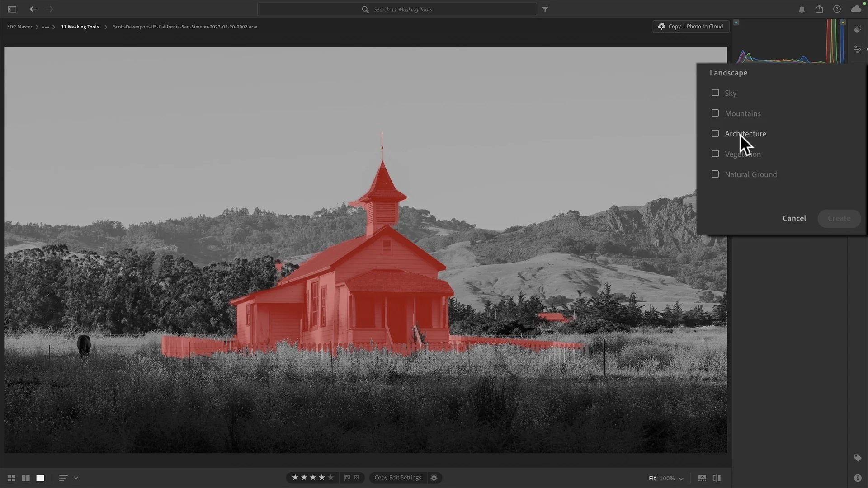The image size is (868, 488).
Task: Expand the breadcrumb ellipsis folders
Action: pyautogui.click(x=46, y=27)
